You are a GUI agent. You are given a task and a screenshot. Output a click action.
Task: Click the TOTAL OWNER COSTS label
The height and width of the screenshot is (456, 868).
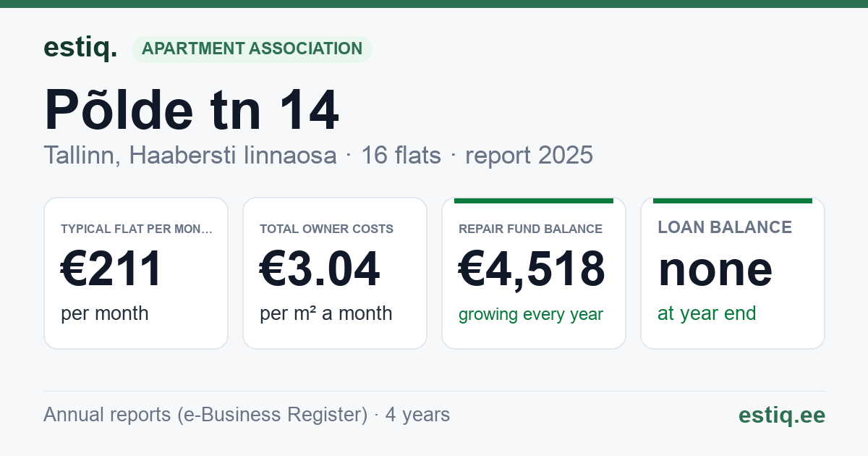(326, 229)
